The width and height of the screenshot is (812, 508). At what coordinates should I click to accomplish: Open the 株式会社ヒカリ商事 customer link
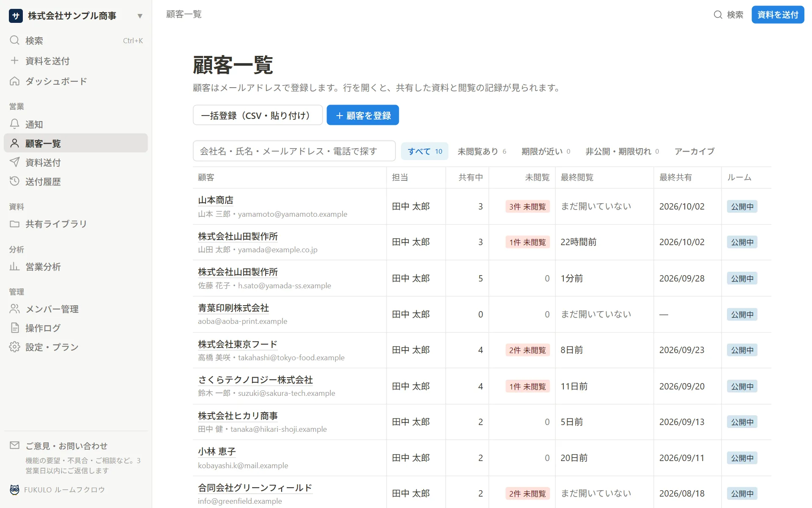pos(238,416)
